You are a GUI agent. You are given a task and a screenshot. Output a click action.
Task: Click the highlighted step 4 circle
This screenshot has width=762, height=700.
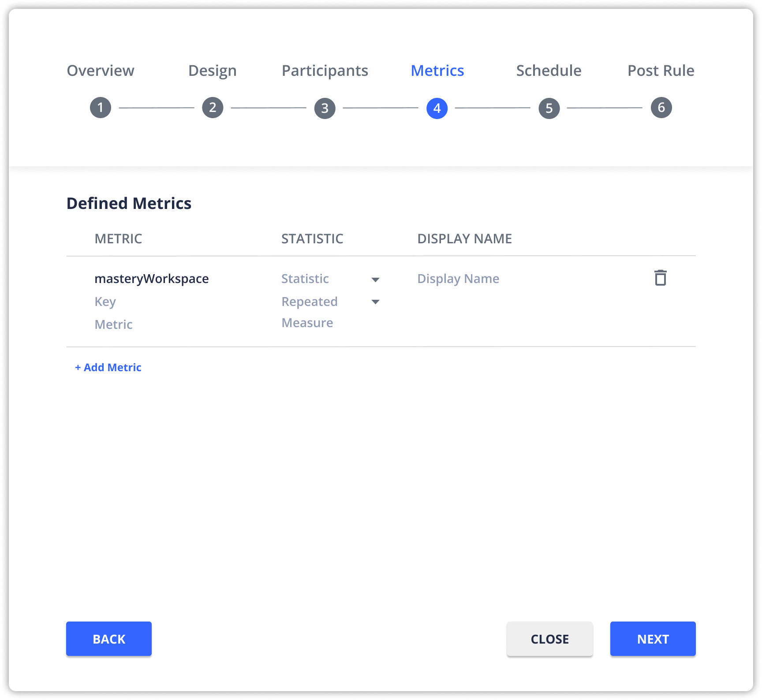coord(437,107)
